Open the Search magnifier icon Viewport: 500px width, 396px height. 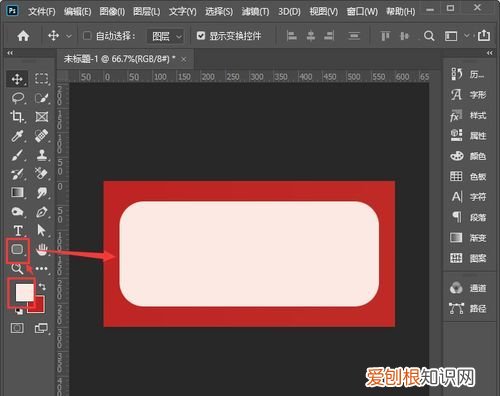click(x=429, y=36)
